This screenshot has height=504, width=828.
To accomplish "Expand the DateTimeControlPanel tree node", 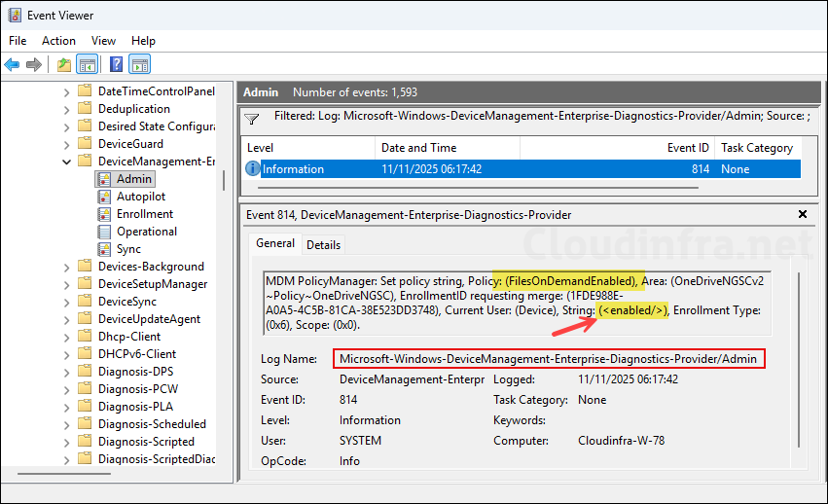I will coord(66,92).
